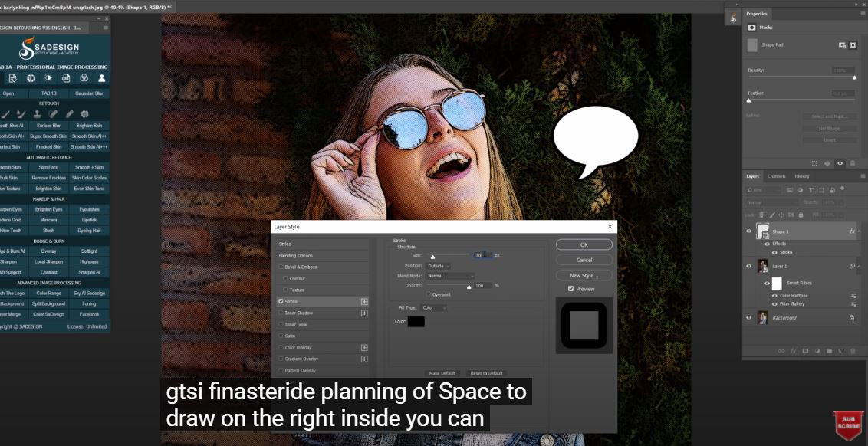868x446 pixels.
Task: Click the New Style button
Action: (584, 275)
